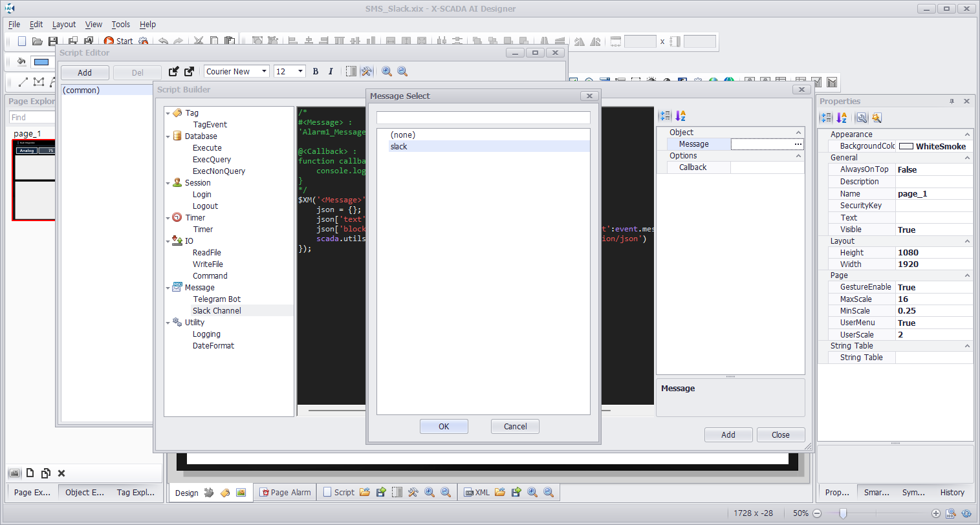Screen dimensions: 980x525
Task: Collapse Object category in Script Builder properties
Action: [x=798, y=133]
